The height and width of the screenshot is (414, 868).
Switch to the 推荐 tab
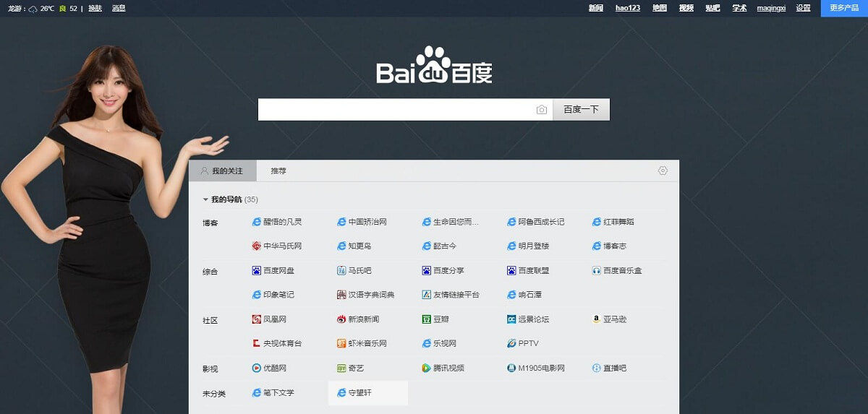[278, 171]
